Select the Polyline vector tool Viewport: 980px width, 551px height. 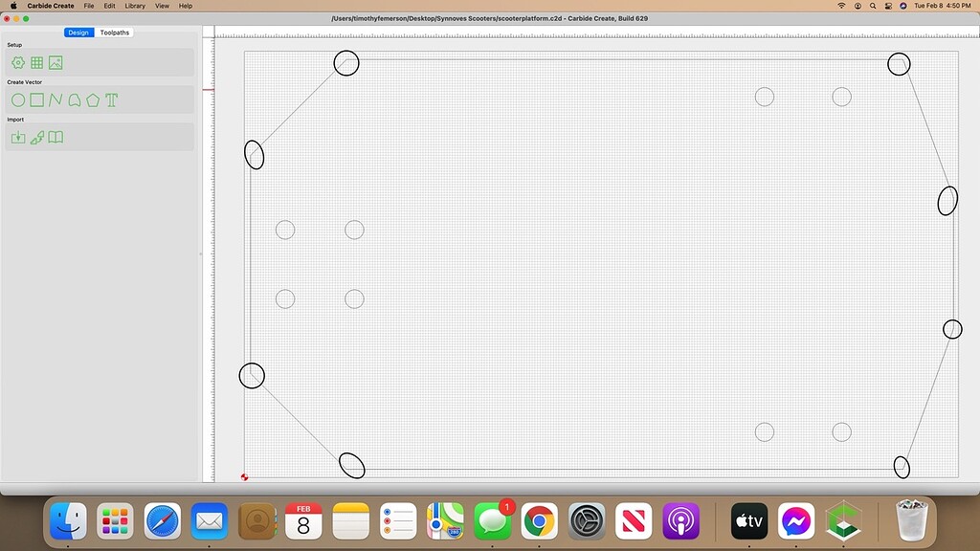[x=56, y=99]
